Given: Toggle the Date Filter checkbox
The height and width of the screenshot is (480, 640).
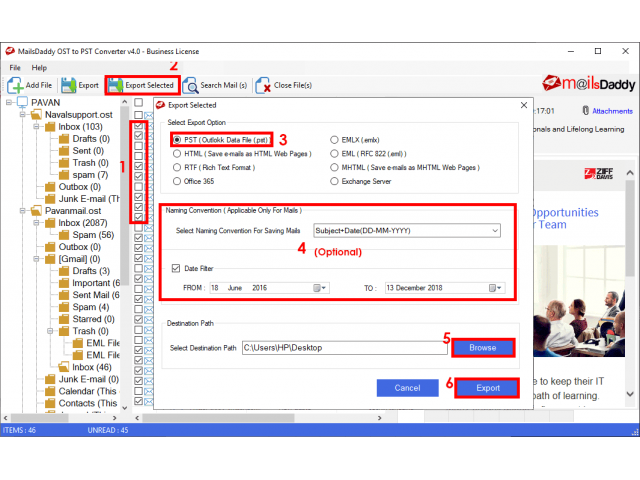Looking at the screenshot, I should click(176, 268).
